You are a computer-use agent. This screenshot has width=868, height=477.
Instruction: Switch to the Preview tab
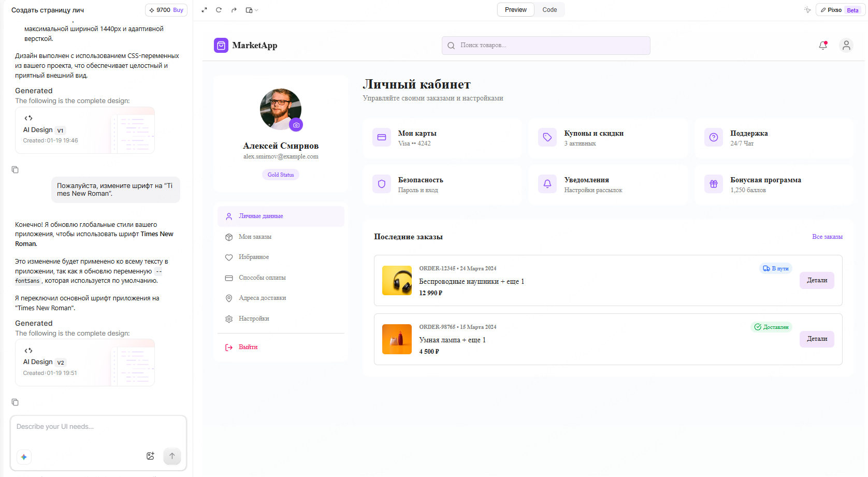515,9
